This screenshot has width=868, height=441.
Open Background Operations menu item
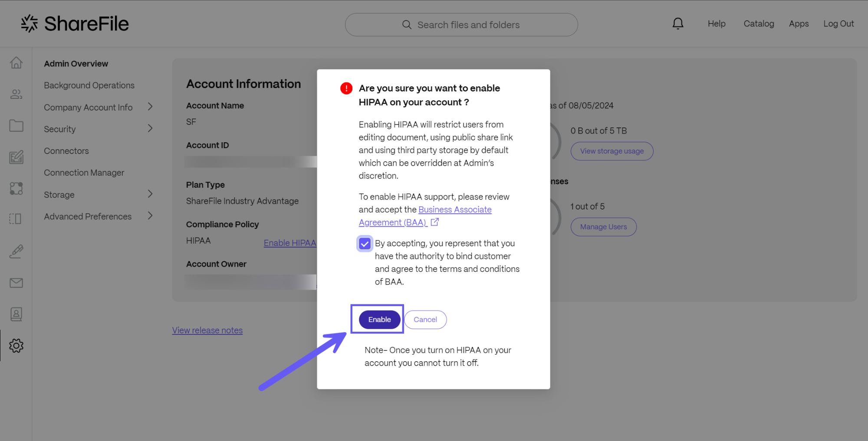(89, 85)
